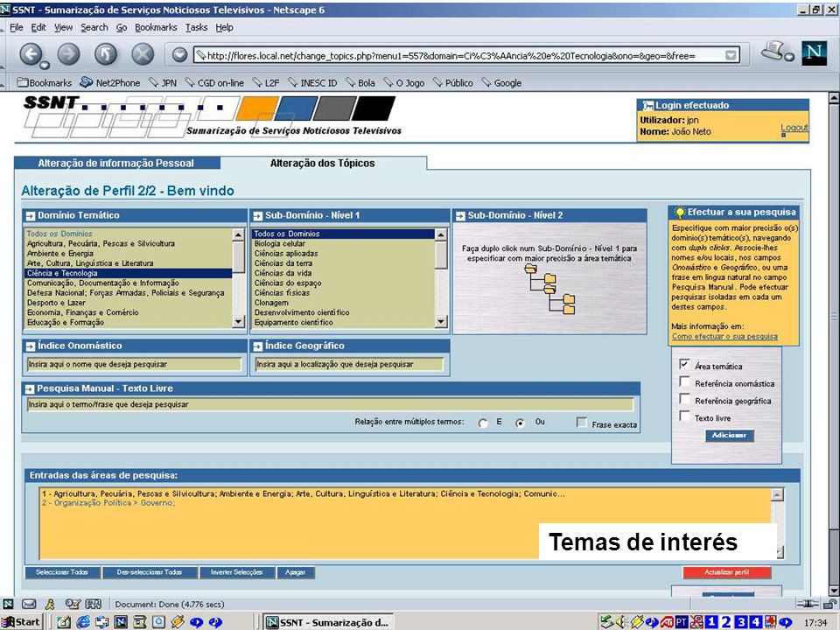The height and width of the screenshot is (630, 840).
Task: Click the Instant Messenger icon in status bar
Action: tap(50, 604)
